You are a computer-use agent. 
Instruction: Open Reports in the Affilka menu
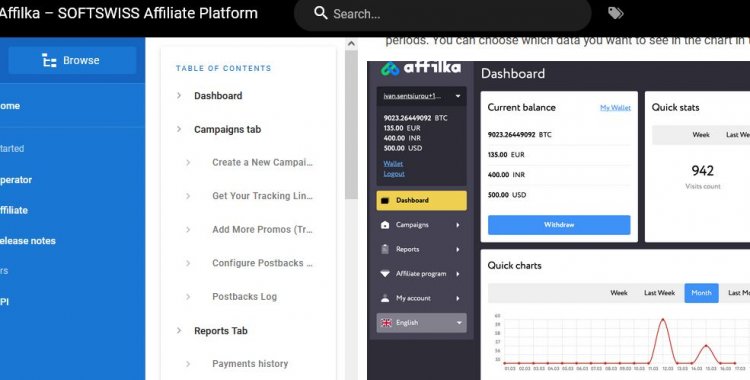pos(421,249)
